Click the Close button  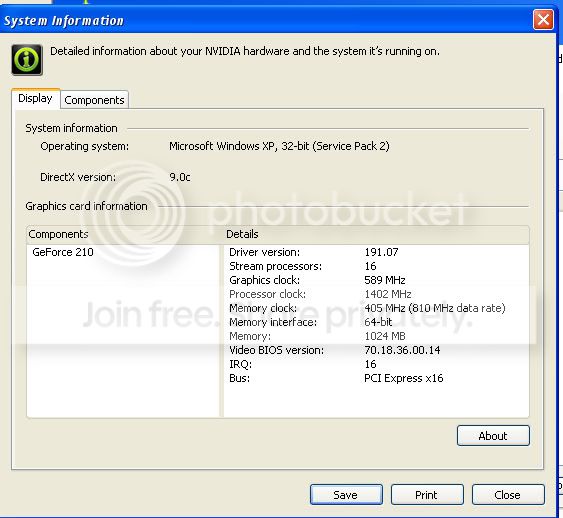click(508, 495)
